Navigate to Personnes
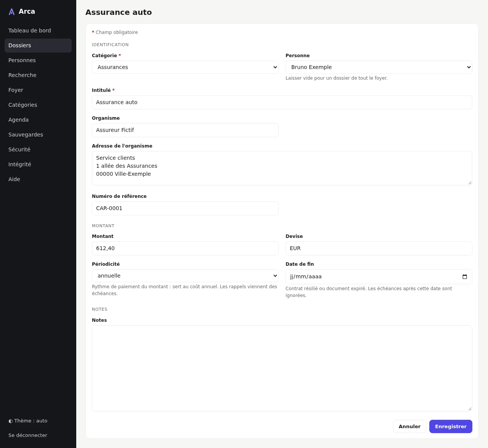 [38, 60]
